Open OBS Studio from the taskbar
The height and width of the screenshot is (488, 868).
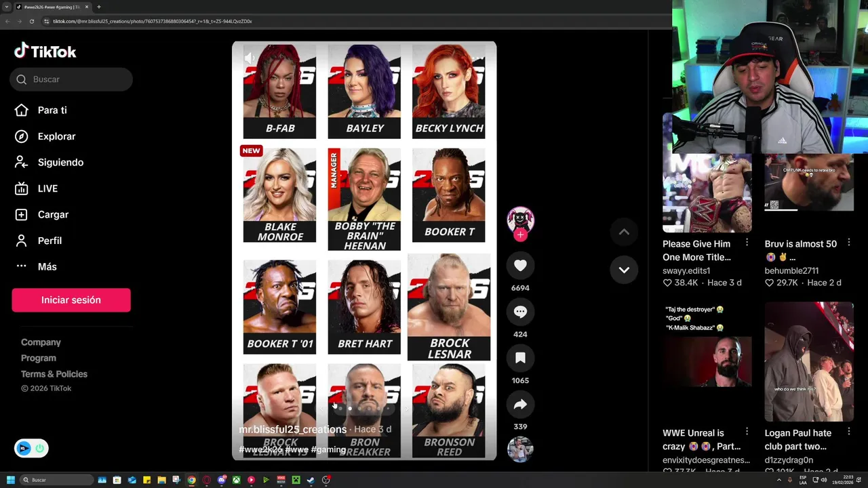tap(325, 480)
